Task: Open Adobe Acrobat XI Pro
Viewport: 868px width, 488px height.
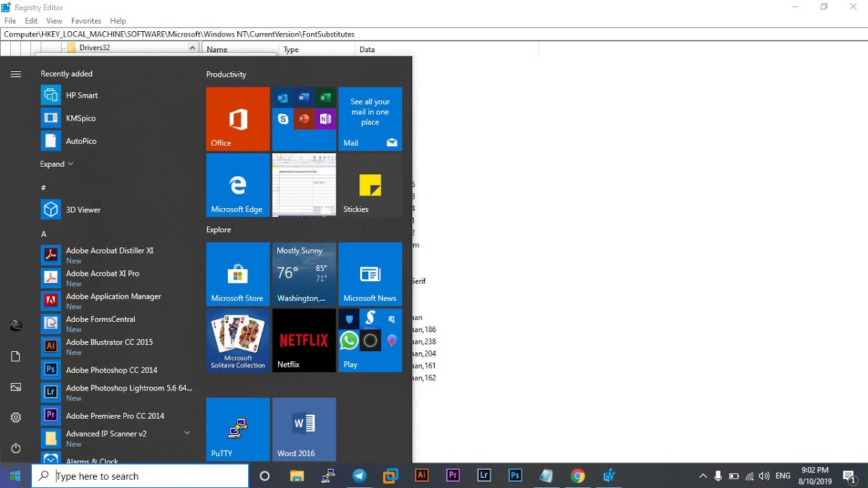Action: point(117,278)
